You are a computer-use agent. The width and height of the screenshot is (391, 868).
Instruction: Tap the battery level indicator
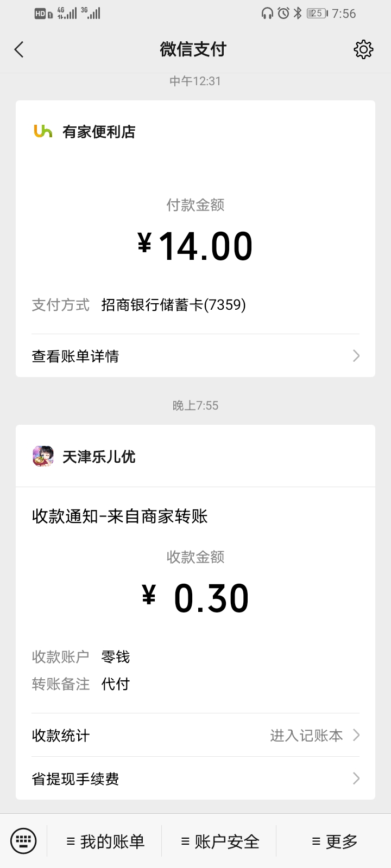click(317, 14)
